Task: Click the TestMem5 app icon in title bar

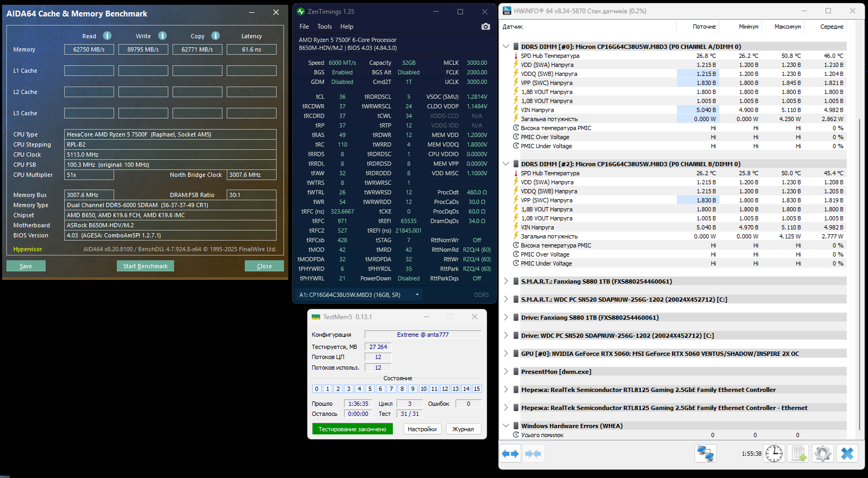Action: click(x=316, y=317)
